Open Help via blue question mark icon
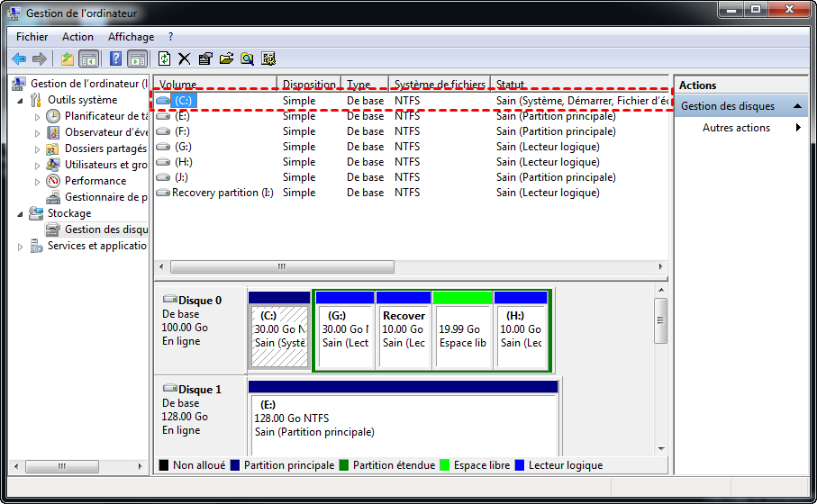817x504 pixels. pos(115,58)
